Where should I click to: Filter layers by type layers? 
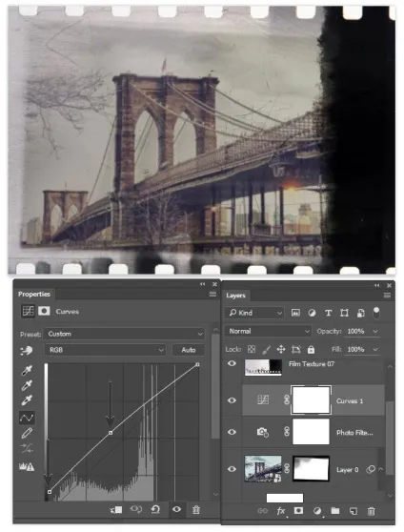(328, 313)
